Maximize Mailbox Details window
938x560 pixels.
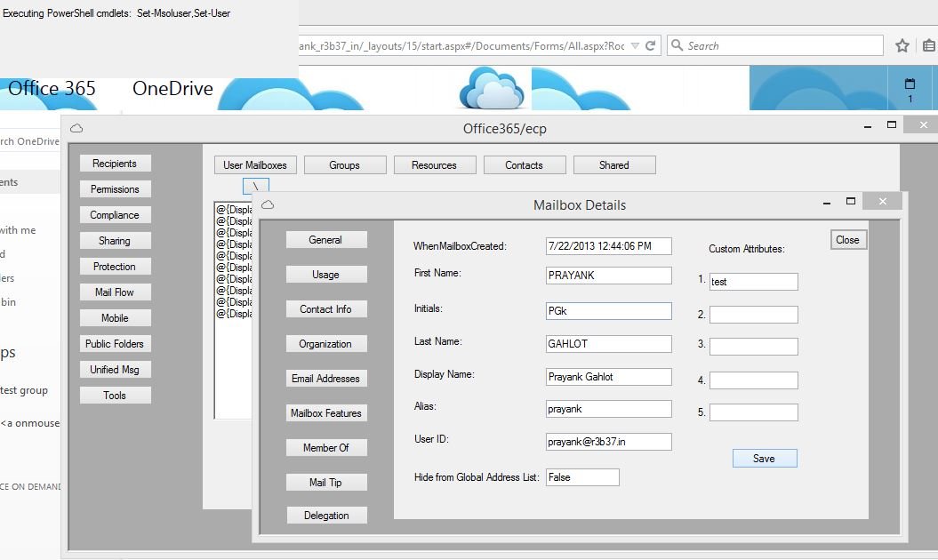pyautogui.click(x=851, y=202)
